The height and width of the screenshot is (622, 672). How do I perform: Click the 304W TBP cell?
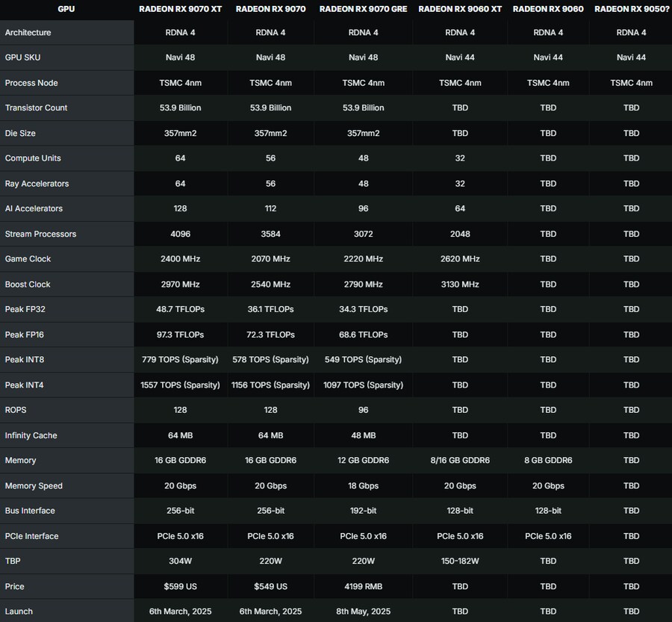[x=180, y=561]
